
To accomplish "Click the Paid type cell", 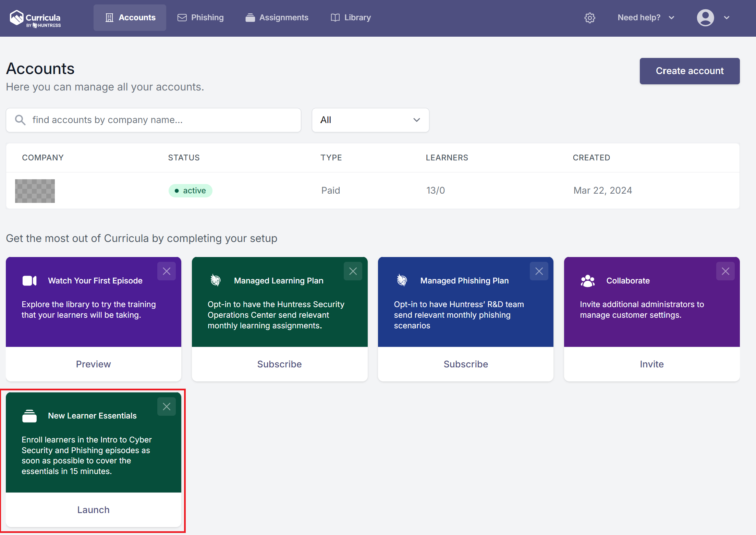I will tap(331, 191).
